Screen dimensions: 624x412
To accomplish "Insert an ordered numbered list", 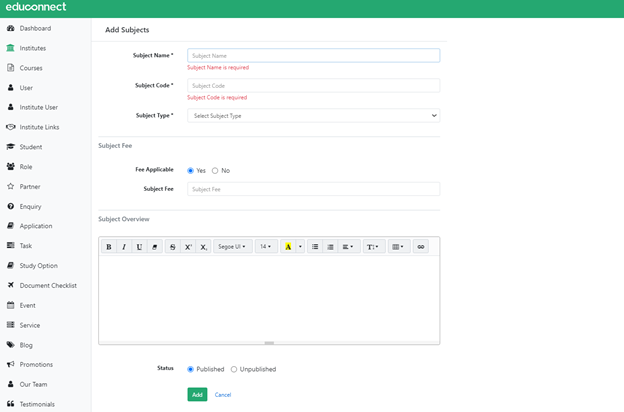I will point(330,247).
